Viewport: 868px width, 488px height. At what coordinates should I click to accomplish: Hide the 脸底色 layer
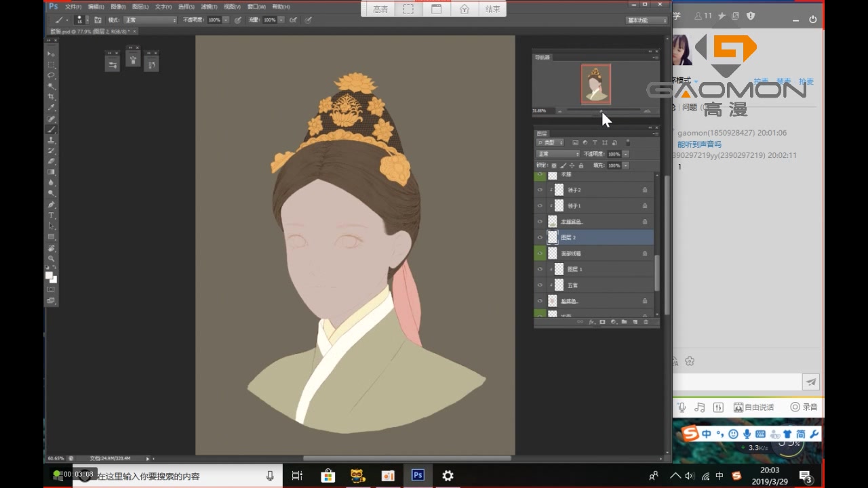click(540, 301)
